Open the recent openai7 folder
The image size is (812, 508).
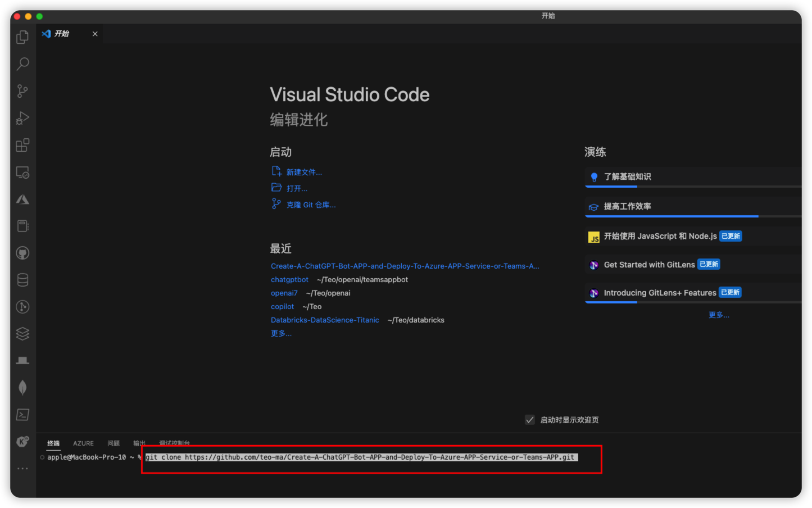[x=284, y=293]
